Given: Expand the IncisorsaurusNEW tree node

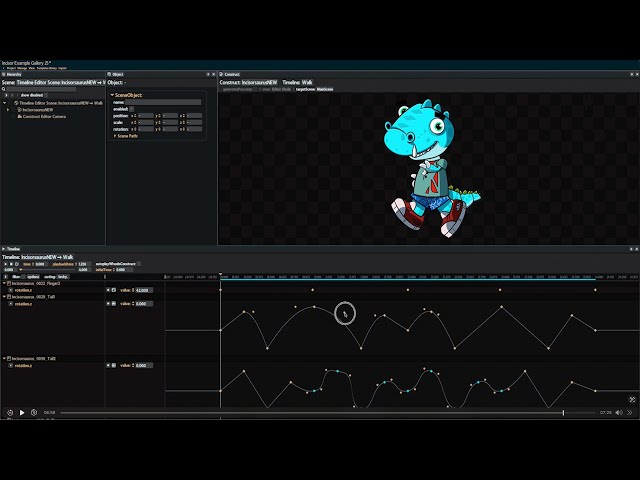Looking at the screenshot, I should point(8,110).
